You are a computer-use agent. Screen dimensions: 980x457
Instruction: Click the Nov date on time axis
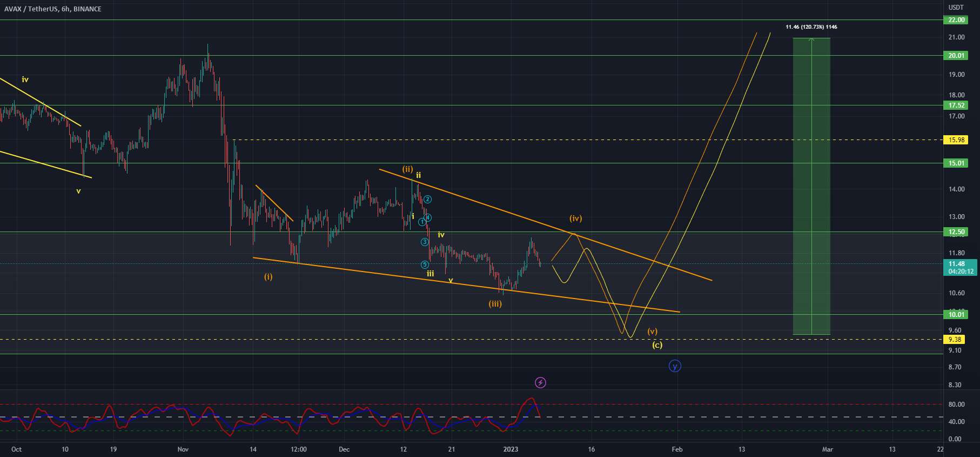coord(183,449)
